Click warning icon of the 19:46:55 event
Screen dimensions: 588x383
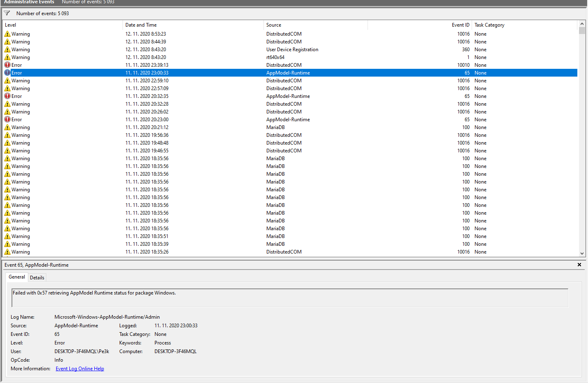click(x=7, y=151)
